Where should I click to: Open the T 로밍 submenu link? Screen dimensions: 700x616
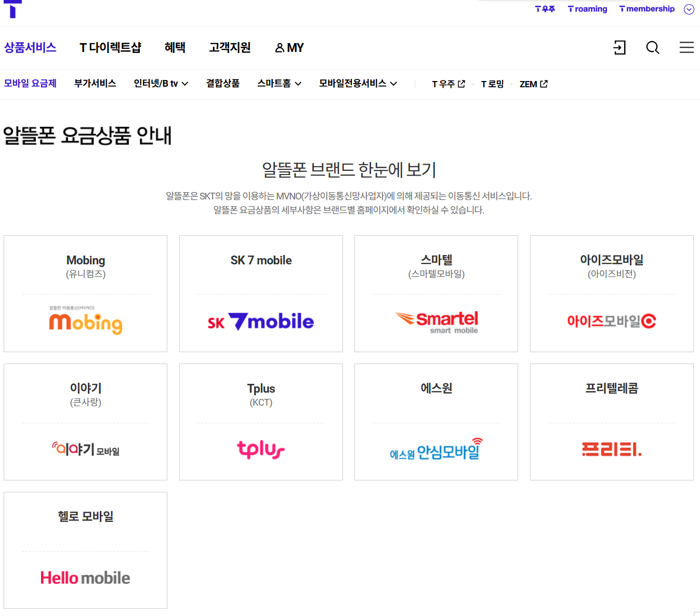492,84
